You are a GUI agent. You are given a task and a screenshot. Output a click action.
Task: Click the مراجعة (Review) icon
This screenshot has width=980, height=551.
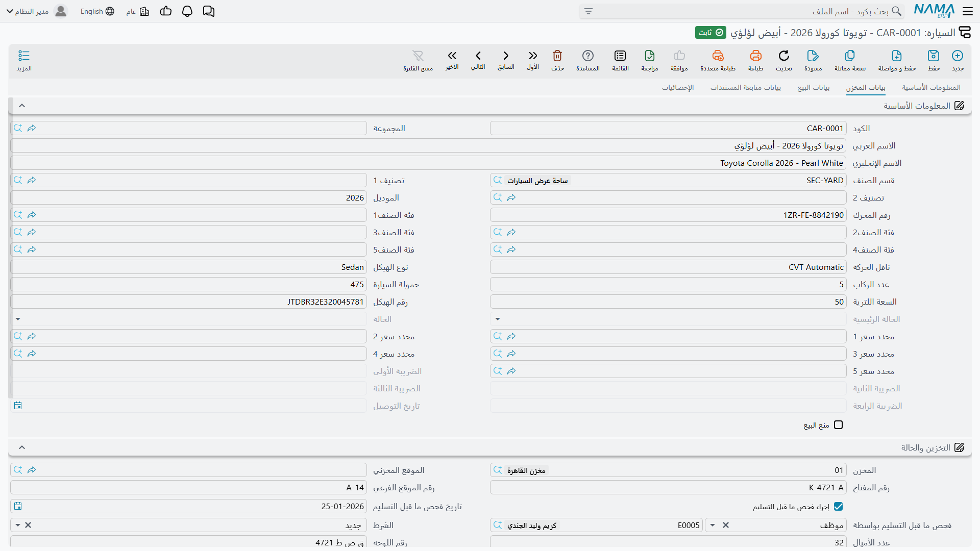point(650,60)
